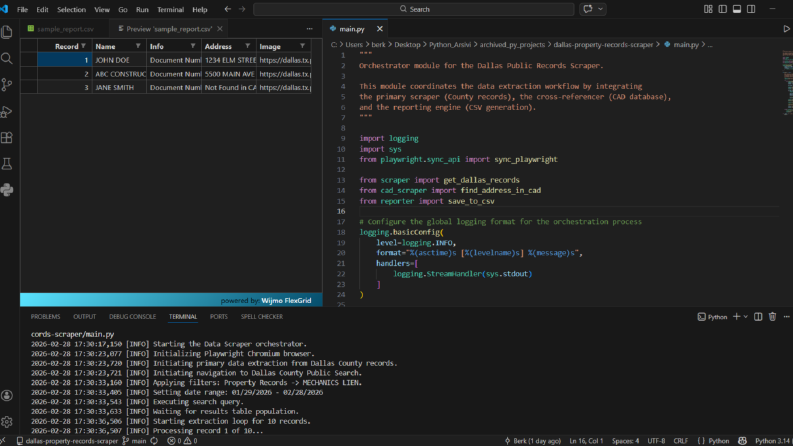This screenshot has height=446, width=793.
Task: Select the Python terminal label
Action: (712, 317)
